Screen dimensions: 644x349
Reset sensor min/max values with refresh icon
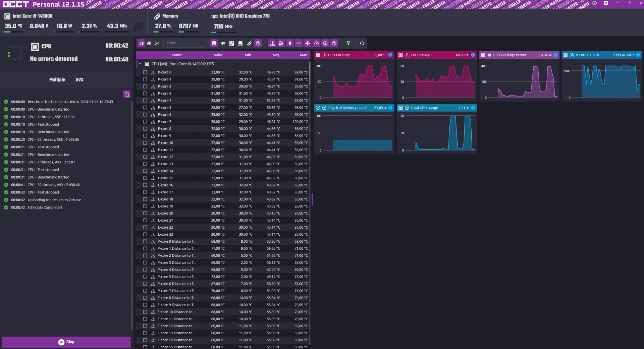pyautogui.click(x=362, y=43)
